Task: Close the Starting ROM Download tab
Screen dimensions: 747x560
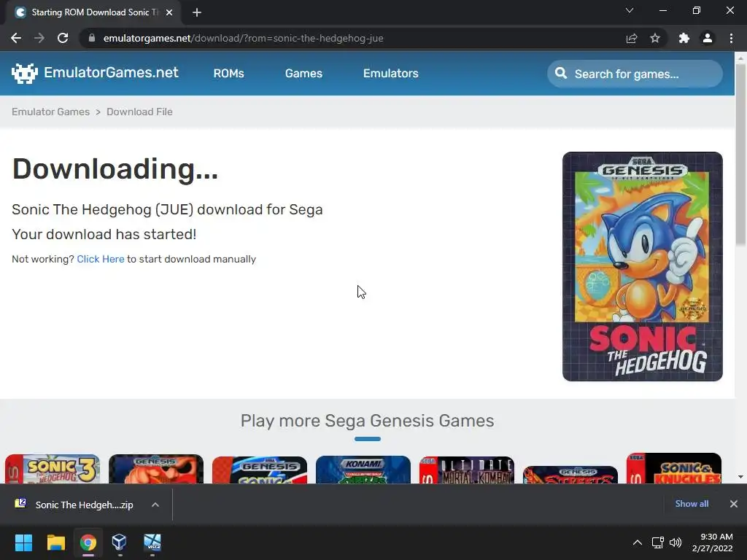Action: pyautogui.click(x=169, y=12)
